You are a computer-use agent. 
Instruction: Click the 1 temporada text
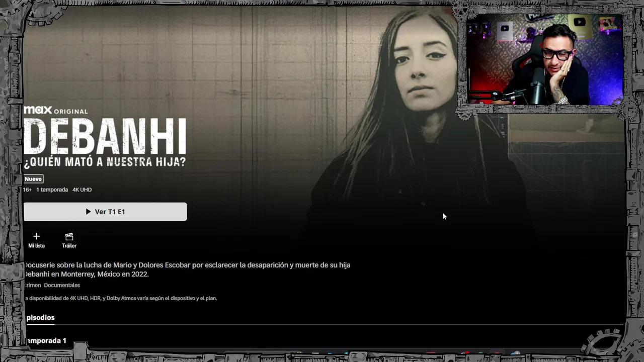(52, 190)
